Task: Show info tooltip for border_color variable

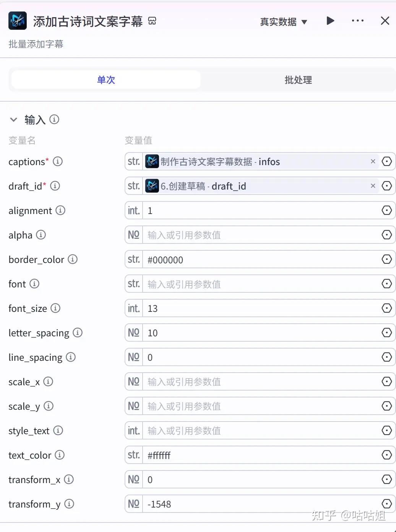Action: tap(73, 259)
